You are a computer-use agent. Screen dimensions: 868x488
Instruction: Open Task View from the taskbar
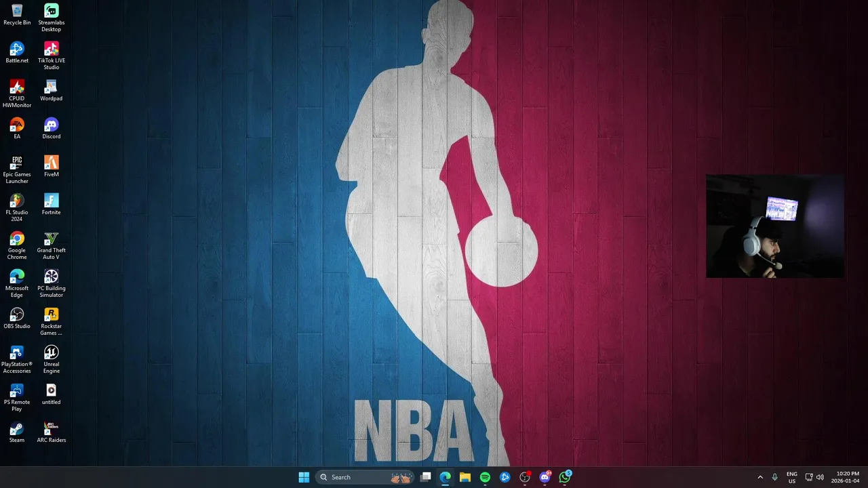pyautogui.click(x=425, y=477)
